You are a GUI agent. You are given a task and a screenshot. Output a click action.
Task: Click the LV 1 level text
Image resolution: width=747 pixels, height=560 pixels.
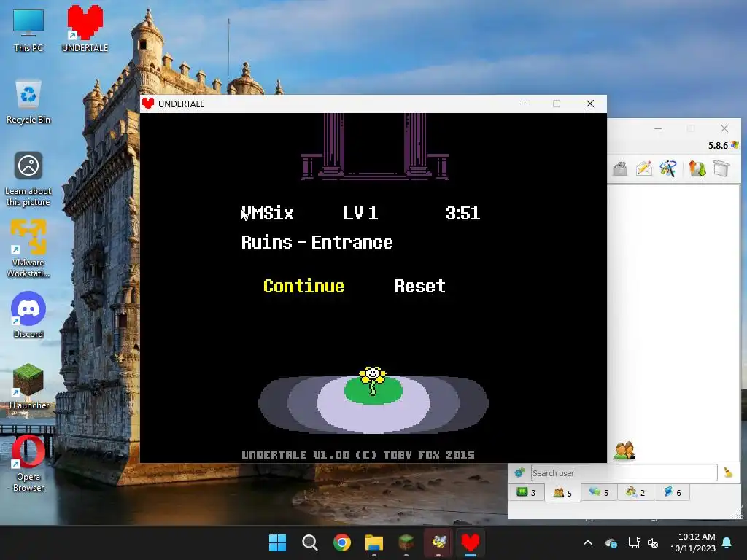[360, 213]
